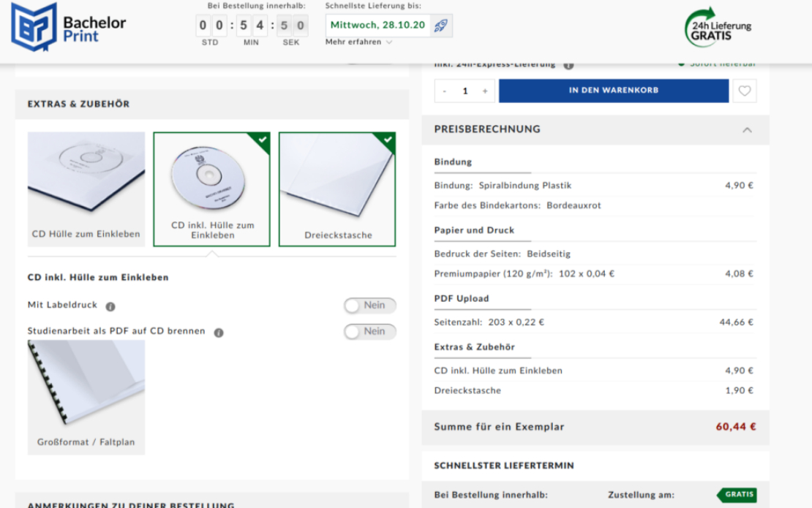Image resolution: width=812 pixels, height=508 pixels.
Task: Click the rocket icon beside delivery date
Action: tap(440, 26)
